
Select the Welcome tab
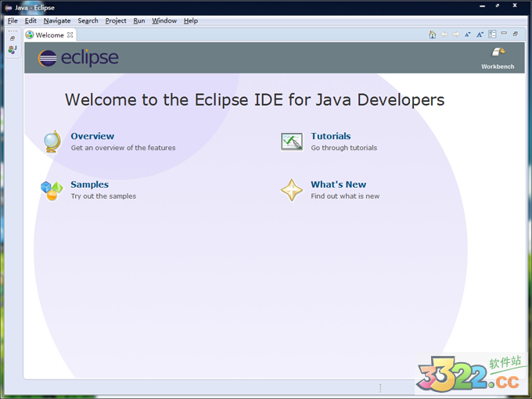pyautogui.click(x=49, y=35)
